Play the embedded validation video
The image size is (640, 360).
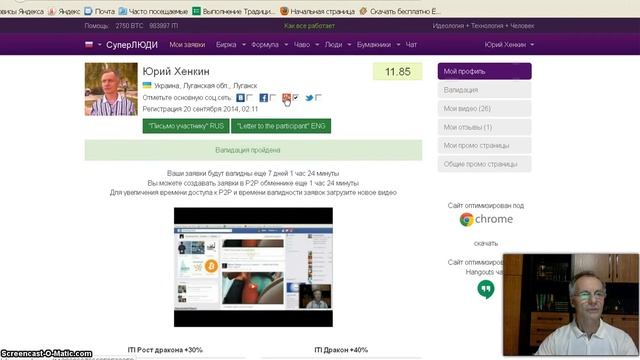pos(253,267)
